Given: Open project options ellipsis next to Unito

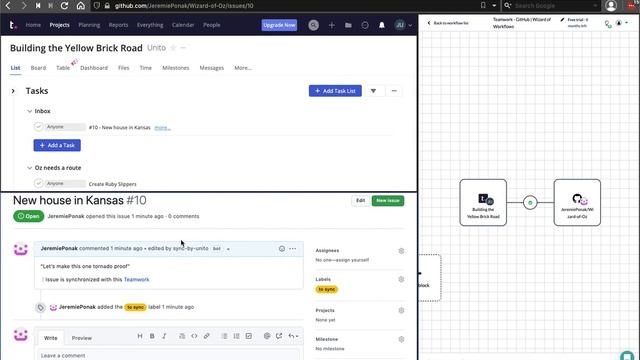Looking at the screenshot, I should (183, 48).
